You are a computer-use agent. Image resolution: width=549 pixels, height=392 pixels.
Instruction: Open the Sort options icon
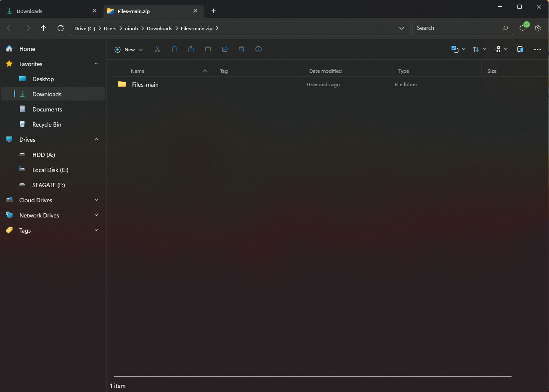click(479, 49)
